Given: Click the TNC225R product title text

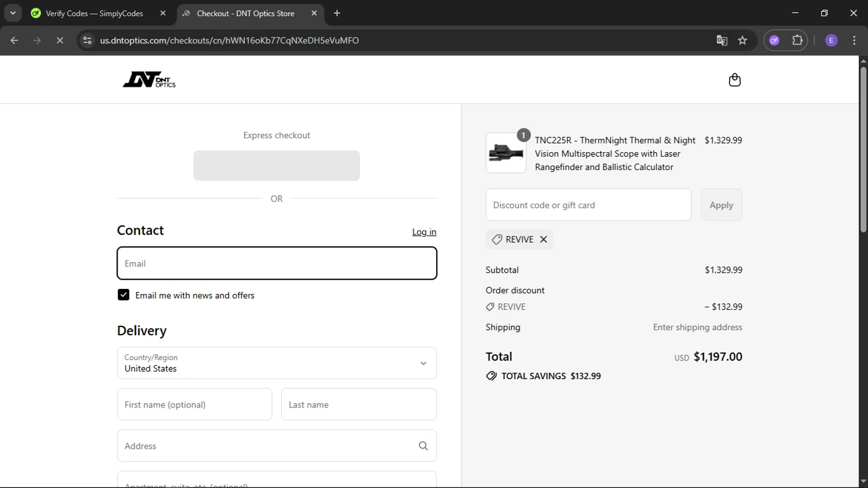Looking at the screenshot, I should coord(615,153).
